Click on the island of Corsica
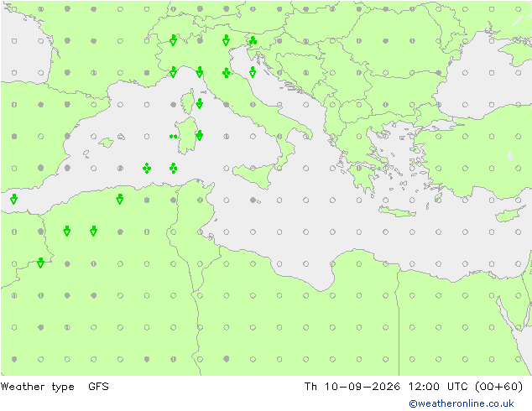532x411 pixels. coord(188,101)
